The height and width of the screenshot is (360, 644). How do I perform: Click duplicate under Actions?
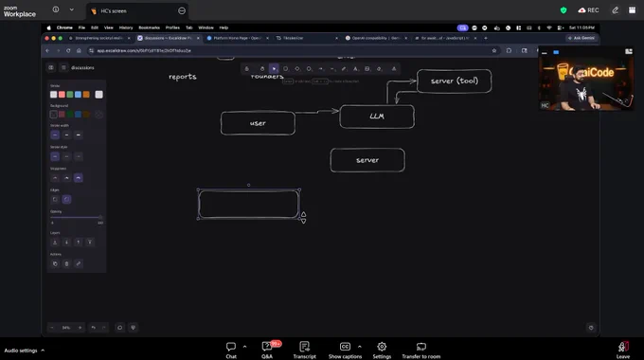pos(55,263)
